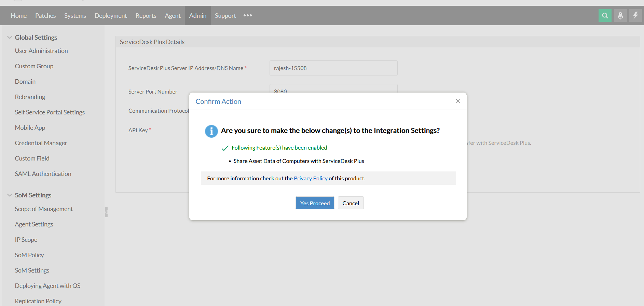
Task: Open the three-dot more menu
Action: point(248,15)
